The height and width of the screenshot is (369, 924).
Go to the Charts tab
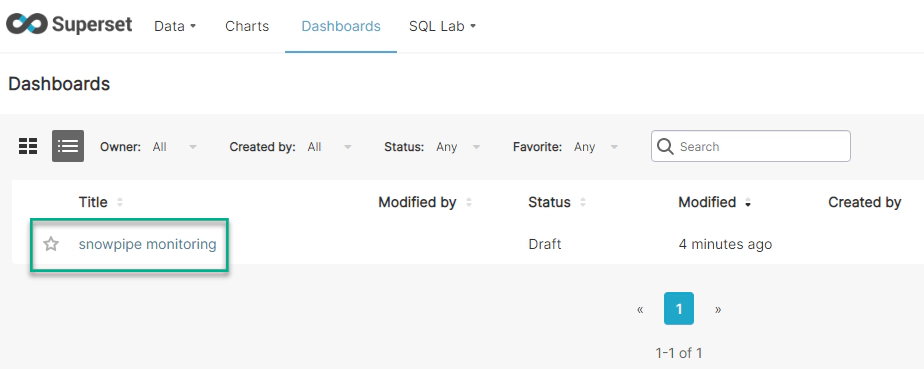(x=247, y=26)
